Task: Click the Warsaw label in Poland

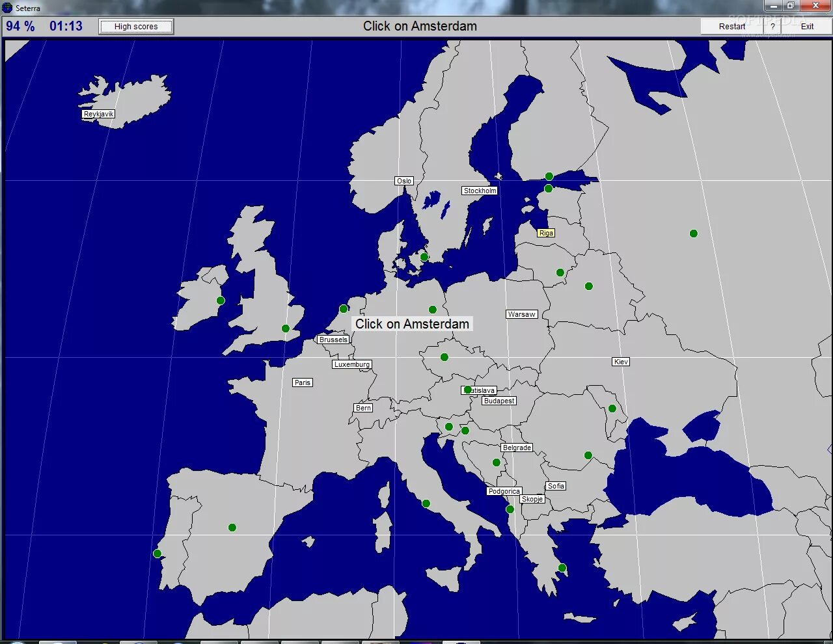Action: point(522,314)
